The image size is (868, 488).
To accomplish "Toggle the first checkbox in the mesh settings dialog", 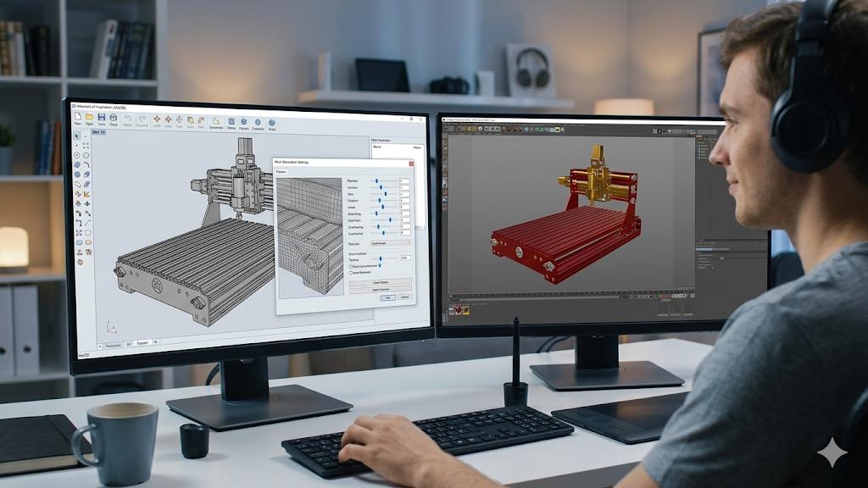I will 352,266.
